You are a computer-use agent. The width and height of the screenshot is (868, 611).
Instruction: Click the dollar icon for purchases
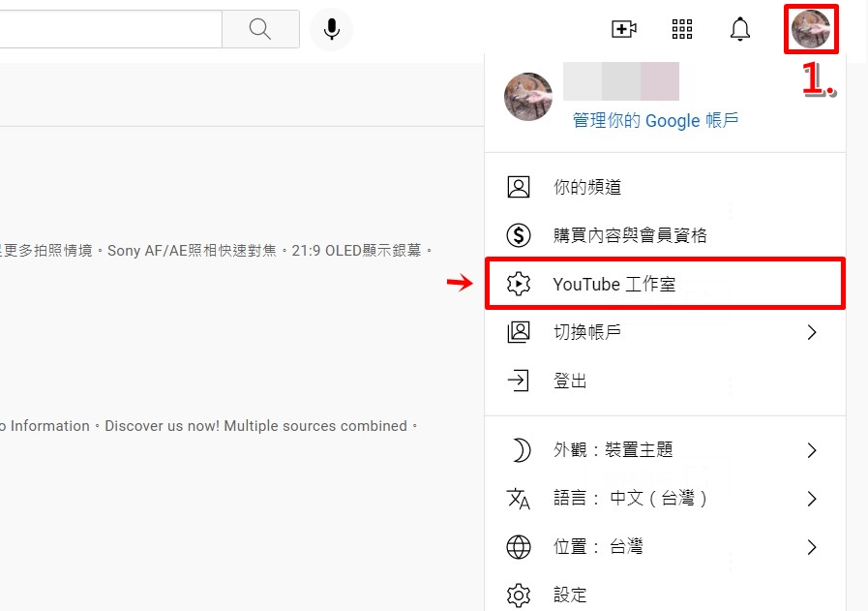coord(519,235)
